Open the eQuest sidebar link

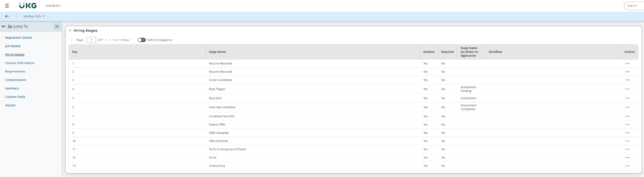tap(10, 105)
